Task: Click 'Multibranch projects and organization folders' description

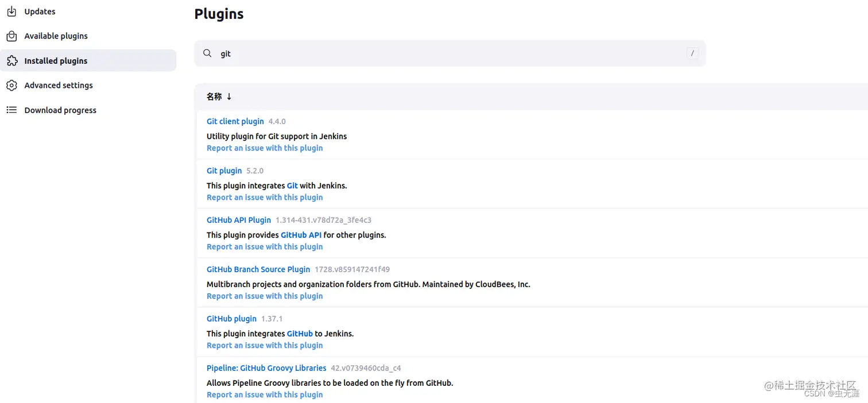Action: click(x=369, y=284)
